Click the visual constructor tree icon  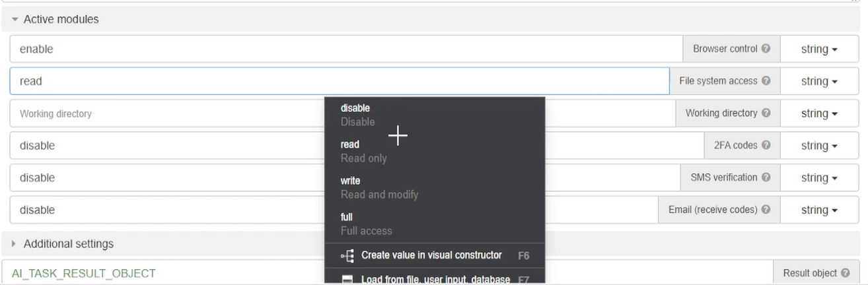pos(347,256)
